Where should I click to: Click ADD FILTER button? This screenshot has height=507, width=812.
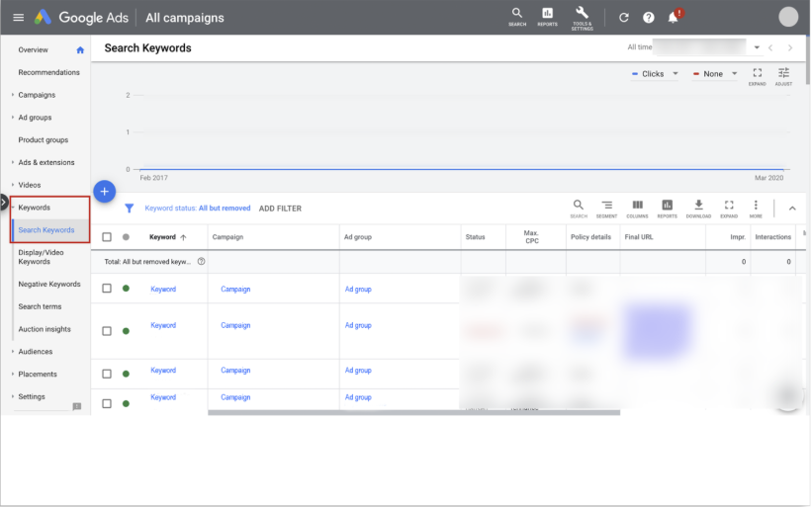(x=280, y=209)
